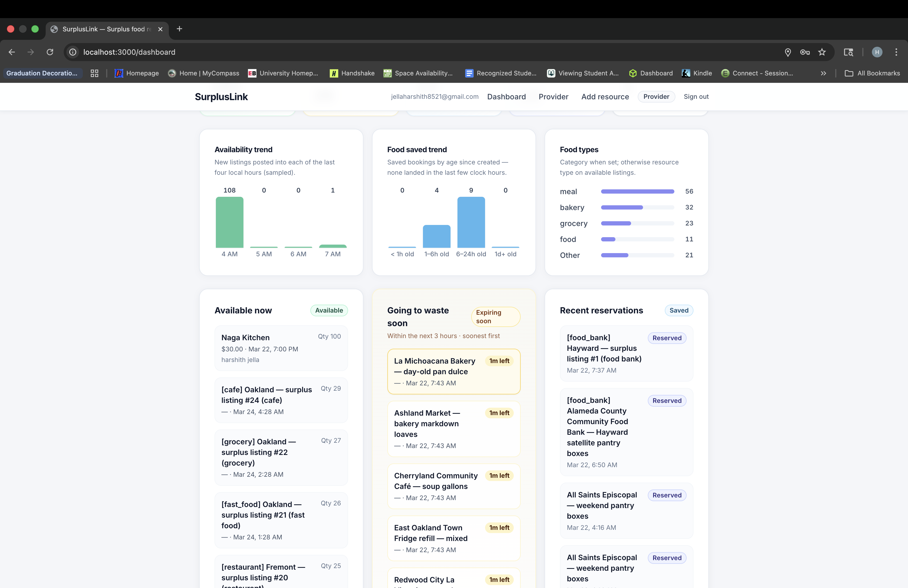This screenshot has height=588, width=908.
Task: Click the Sign out link
Action: click(x=696, y=96)
